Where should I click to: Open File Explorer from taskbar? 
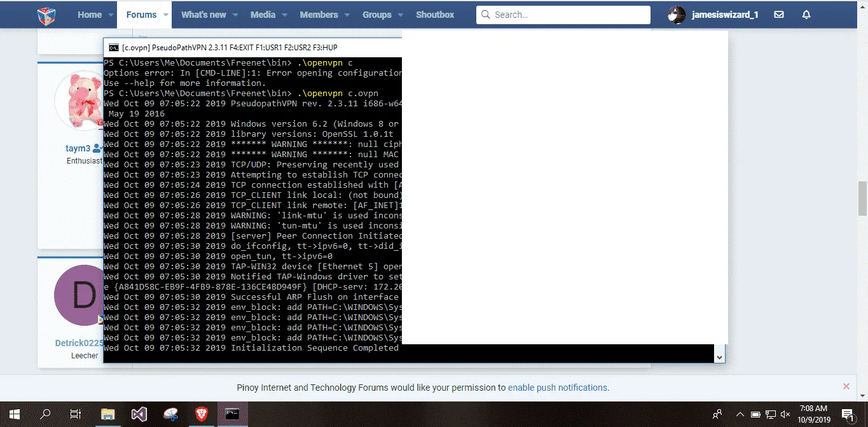[108, 414]
